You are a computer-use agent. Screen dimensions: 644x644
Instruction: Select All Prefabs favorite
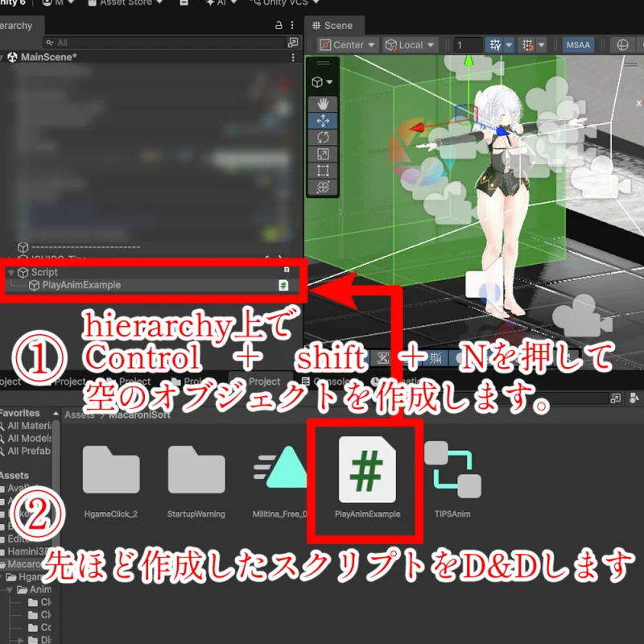click(26, 451)
